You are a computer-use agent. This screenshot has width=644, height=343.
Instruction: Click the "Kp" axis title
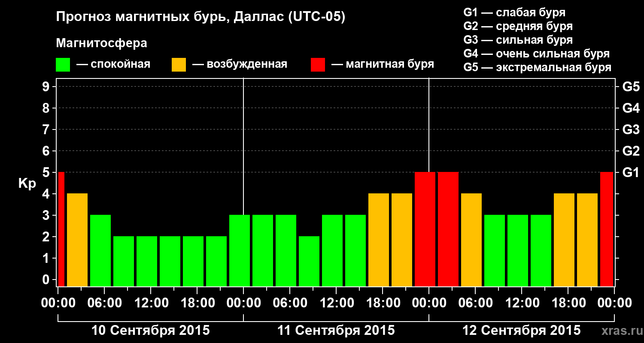[27, 184]
